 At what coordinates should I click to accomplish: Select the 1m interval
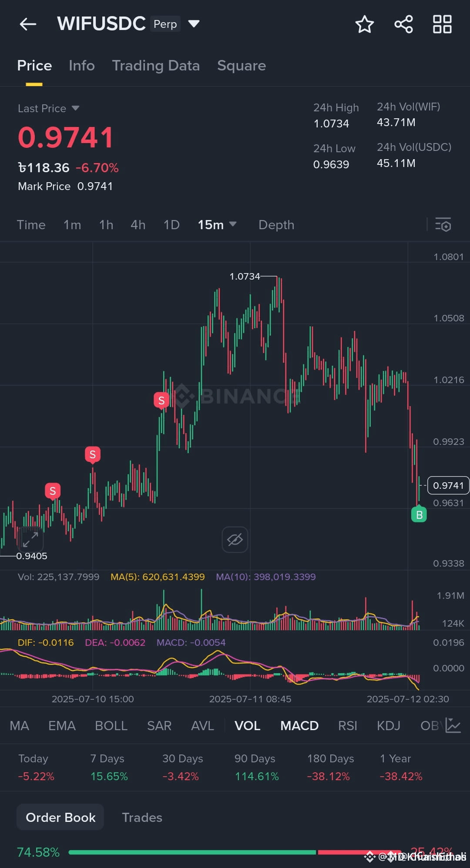pos(72,225)
